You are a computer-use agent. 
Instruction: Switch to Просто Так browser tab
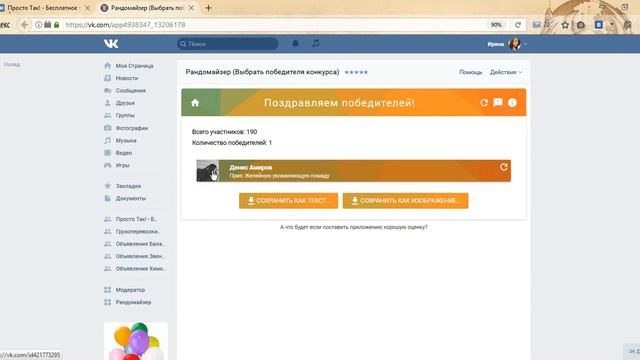click(x=42, y=8)
